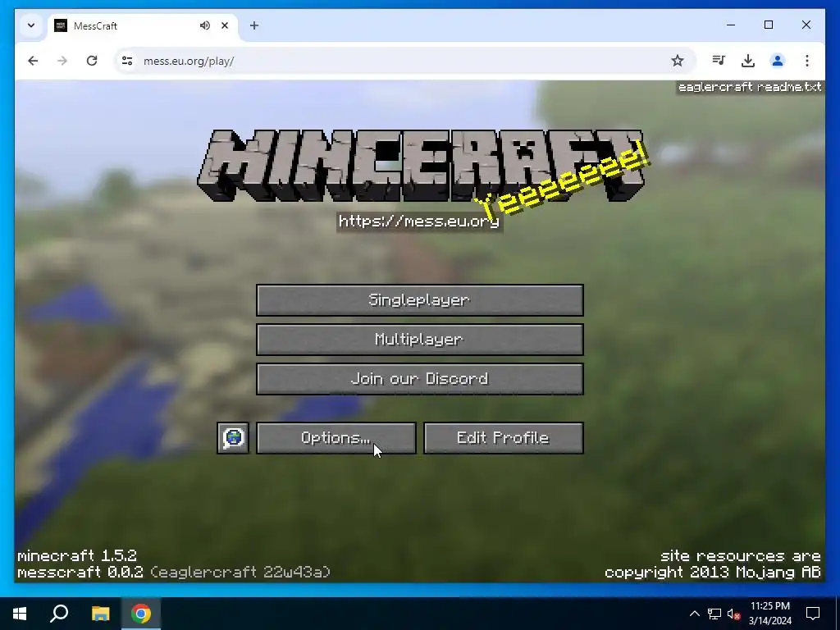Open eaglercraft readme.txt link

[x=750, y=87]
